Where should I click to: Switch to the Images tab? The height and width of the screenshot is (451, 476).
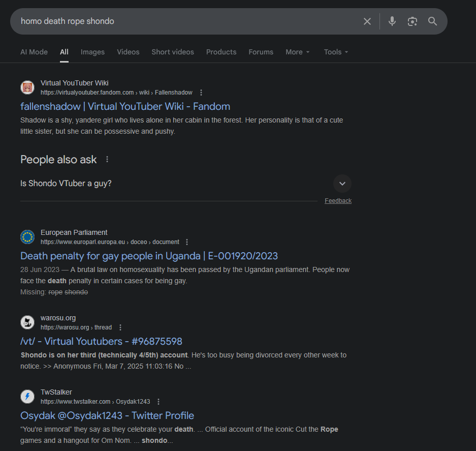[x=92, y=52]
